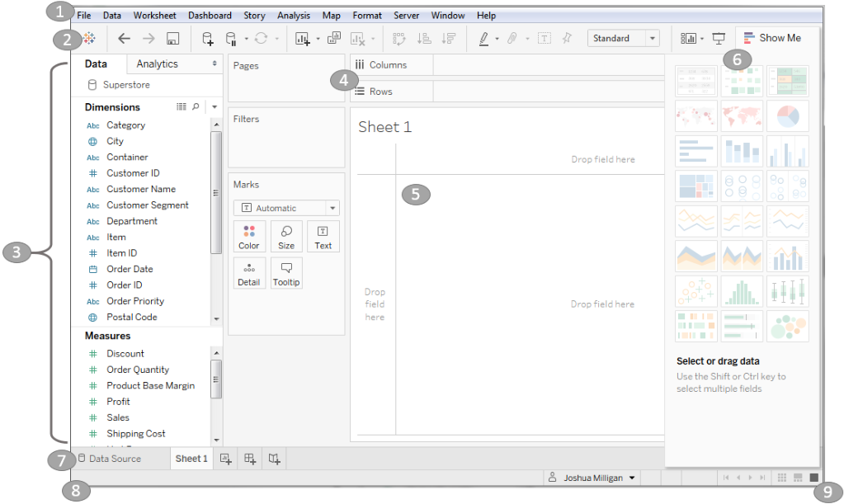This screenshot has height=504, width=844.
Task: Click the search magnifier in Dimensions header
Action: click(196, 106)
